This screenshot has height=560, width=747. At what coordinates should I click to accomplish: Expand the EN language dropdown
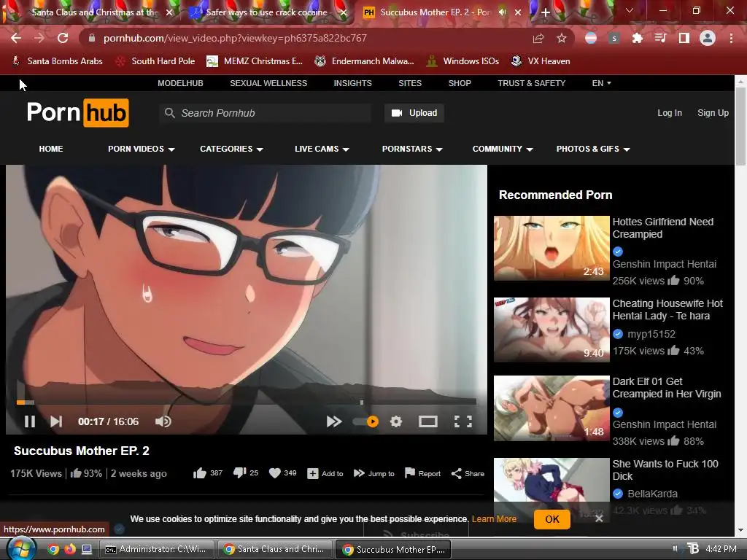602,83
